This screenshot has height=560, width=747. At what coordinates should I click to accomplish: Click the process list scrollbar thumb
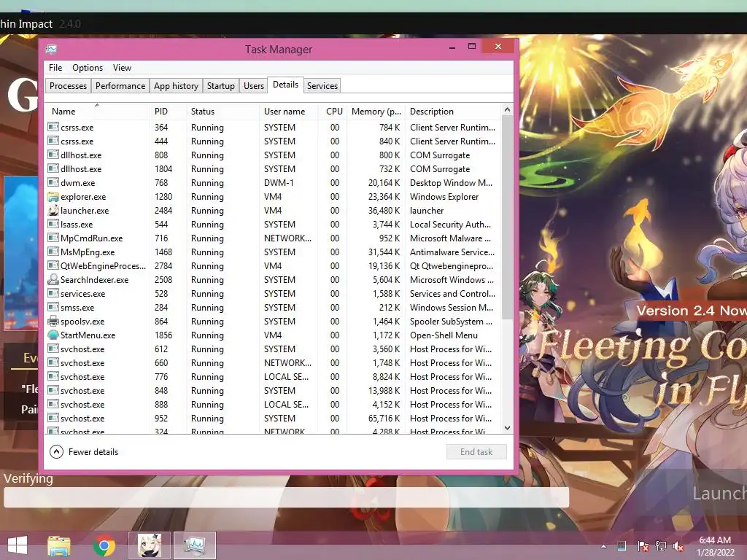pyautogui.click(x=508, y=217)
